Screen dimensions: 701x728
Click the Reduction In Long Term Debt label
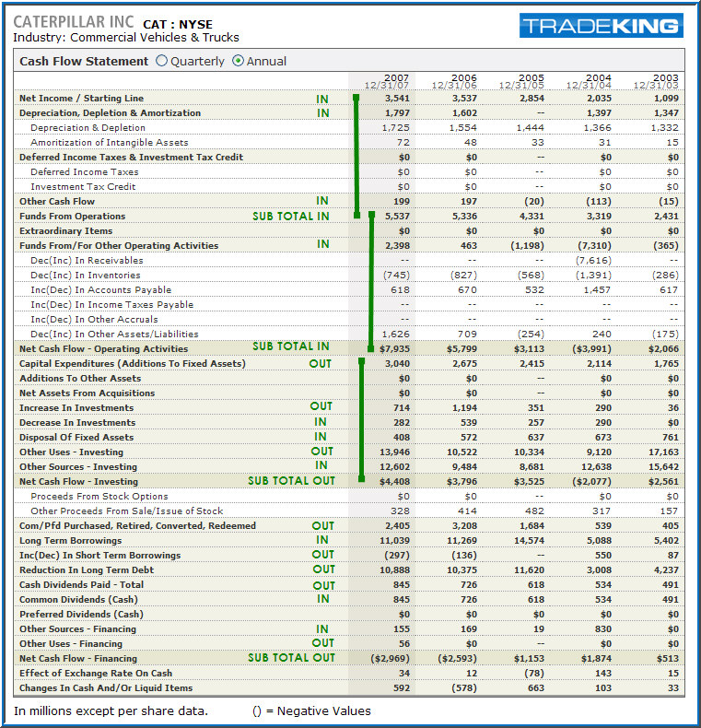coord(87,570)
